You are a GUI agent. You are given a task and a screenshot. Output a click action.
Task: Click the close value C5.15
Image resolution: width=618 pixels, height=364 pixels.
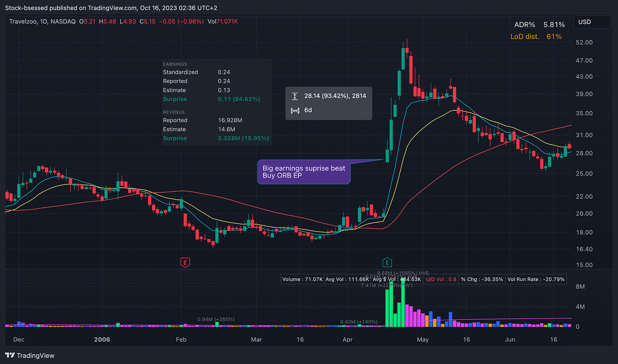tap(148, 21)
